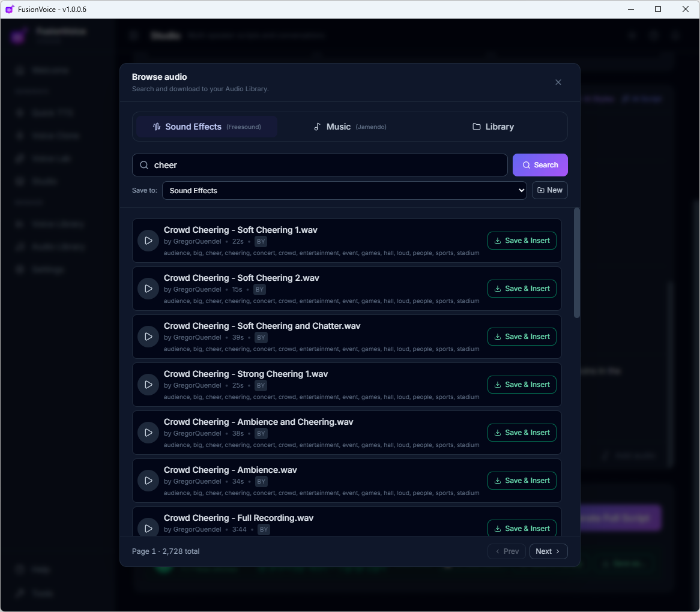700x612 pixels.
Task: Switch to the Music (Jamendo) tab
Action: click(349, 127)
